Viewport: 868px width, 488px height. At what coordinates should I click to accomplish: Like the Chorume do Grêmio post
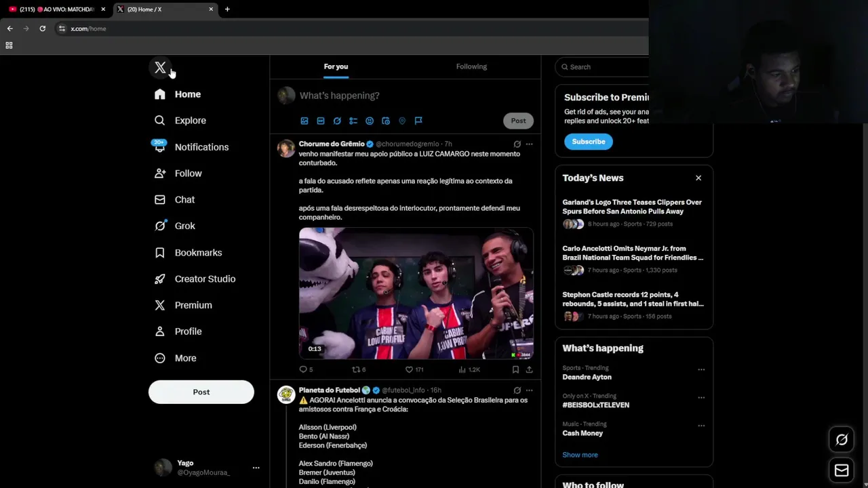pos(414,369)
